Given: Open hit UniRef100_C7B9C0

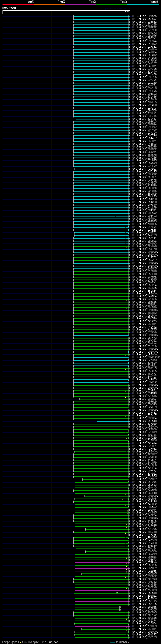Looking at the screenshot, I should pyautogui.click(x=144, y=30).
